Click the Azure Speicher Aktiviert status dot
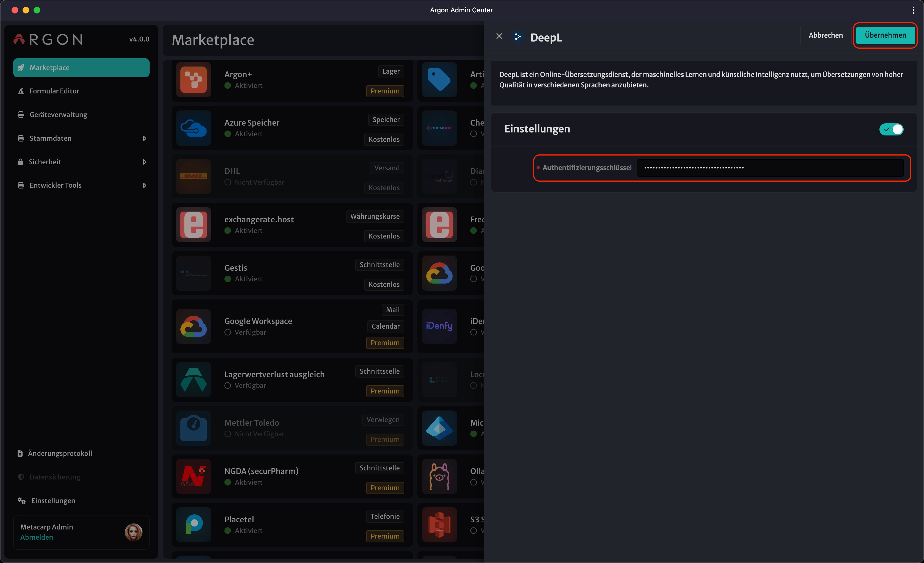 pos(228,134)
